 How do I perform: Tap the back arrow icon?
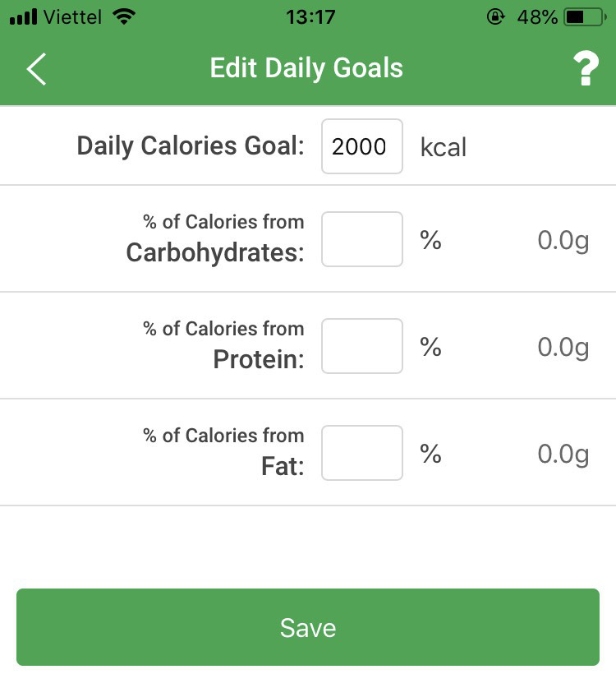coord(36,69)
